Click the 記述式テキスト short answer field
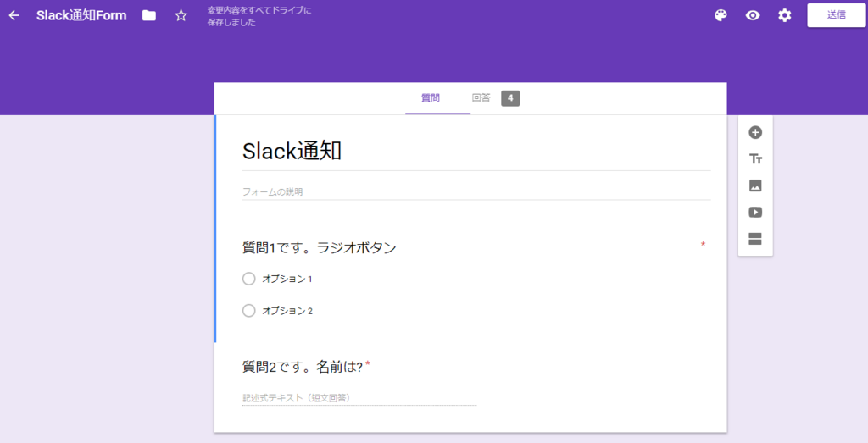 pos(359,398)
